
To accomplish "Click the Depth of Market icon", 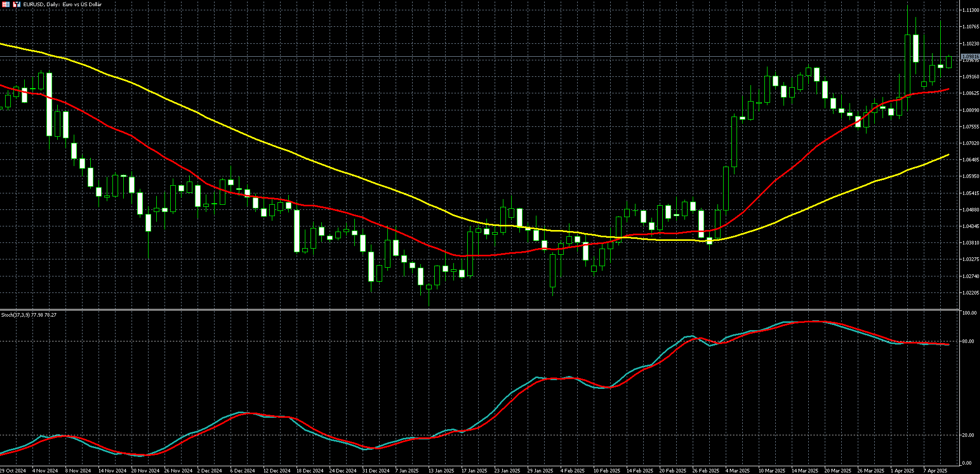I will click(17, 4).
